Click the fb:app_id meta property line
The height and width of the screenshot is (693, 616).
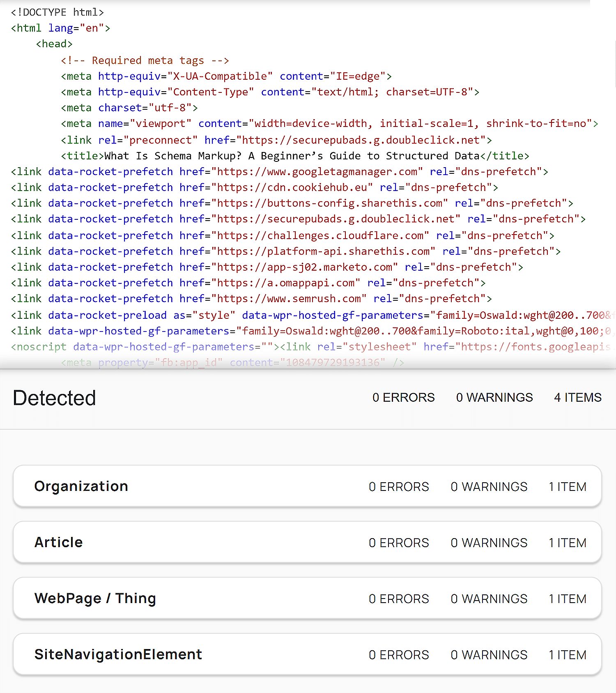pos(232,362)
